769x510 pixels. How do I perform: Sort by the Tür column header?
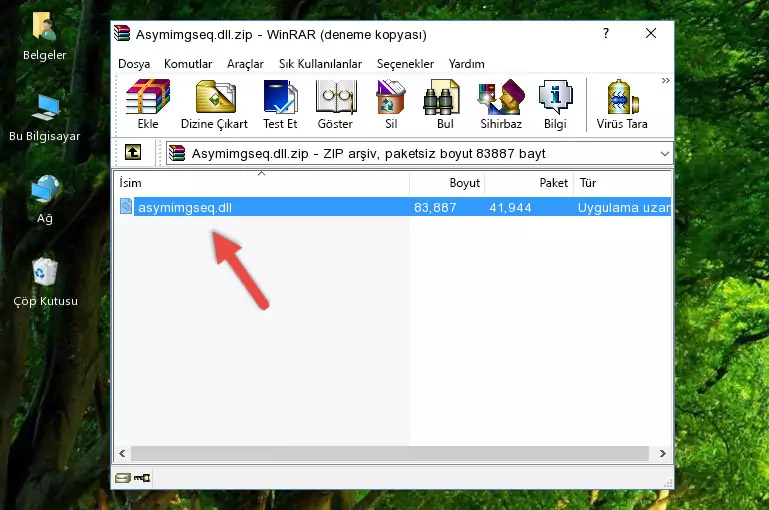(x=622, y=183)
